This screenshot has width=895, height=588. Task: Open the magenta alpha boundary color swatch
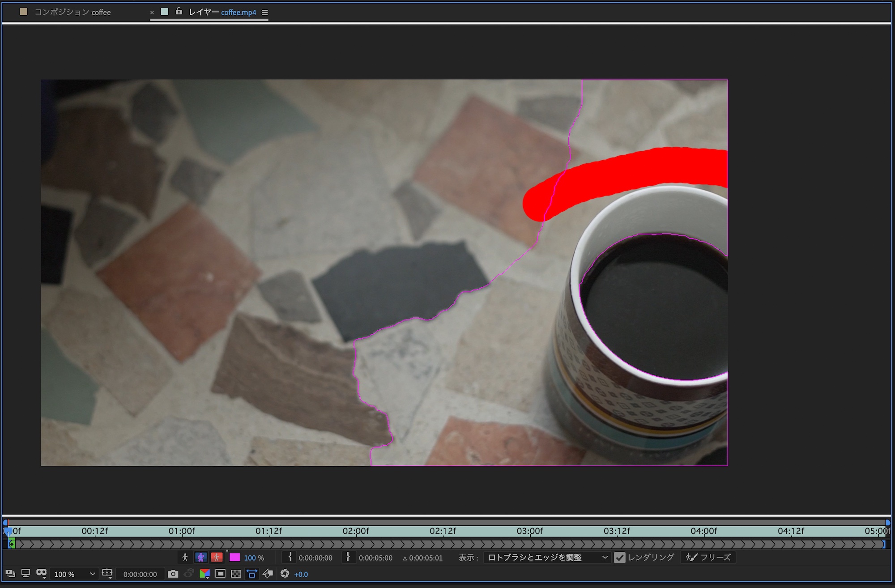point(234,558)
